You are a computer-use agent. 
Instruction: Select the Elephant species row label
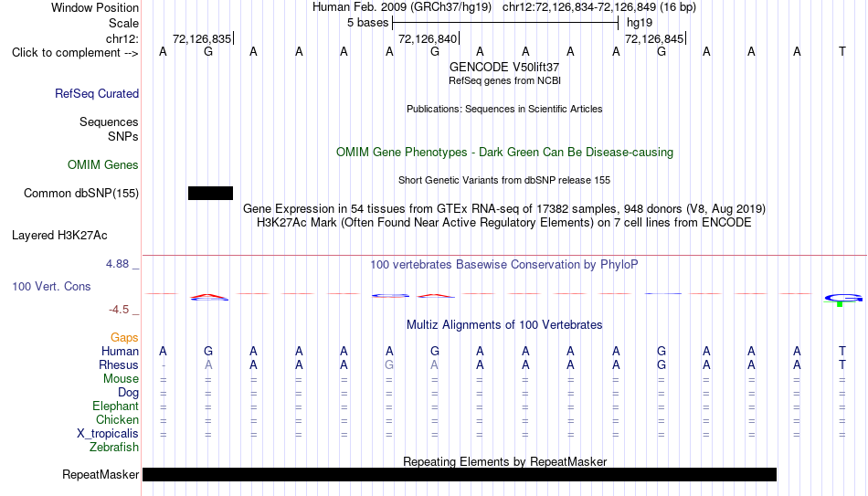(116, 406)
